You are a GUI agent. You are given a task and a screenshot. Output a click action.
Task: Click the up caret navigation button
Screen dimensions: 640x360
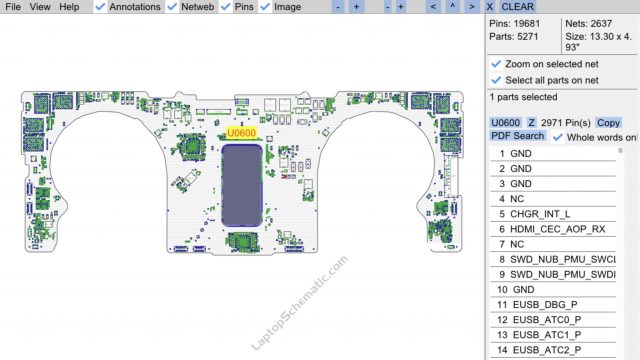coord(452,7)
